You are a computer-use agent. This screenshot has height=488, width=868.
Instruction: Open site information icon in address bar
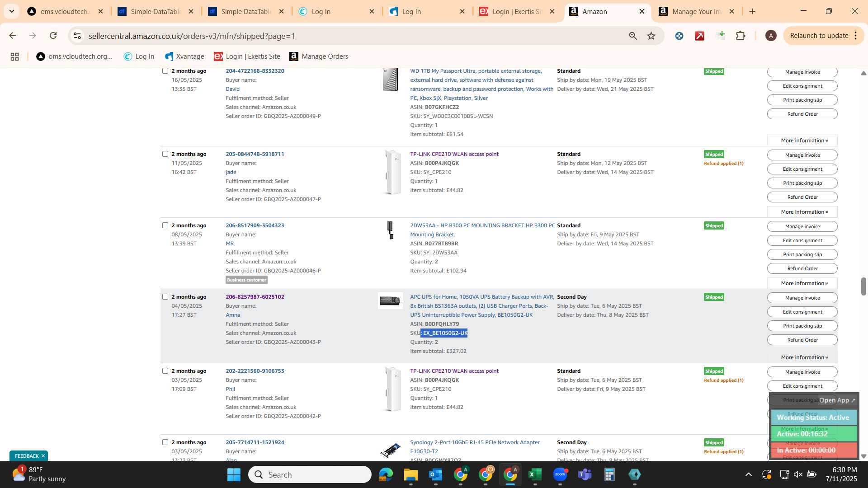click(77, 36)
